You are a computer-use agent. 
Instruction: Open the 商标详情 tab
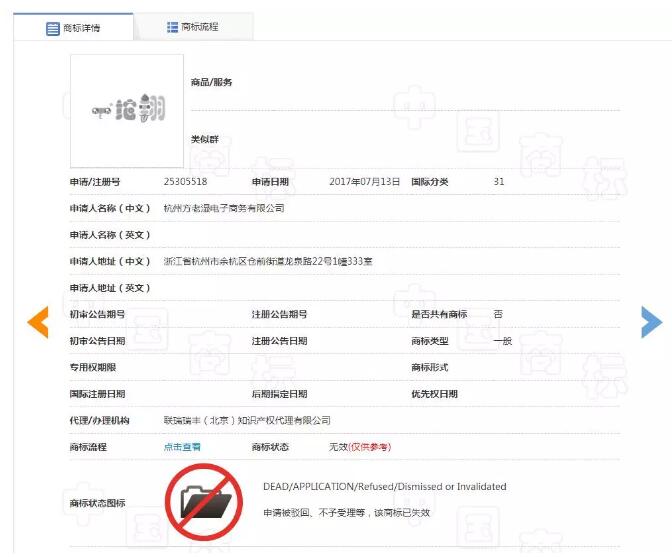pyautogui.click(x=73, y=27)
